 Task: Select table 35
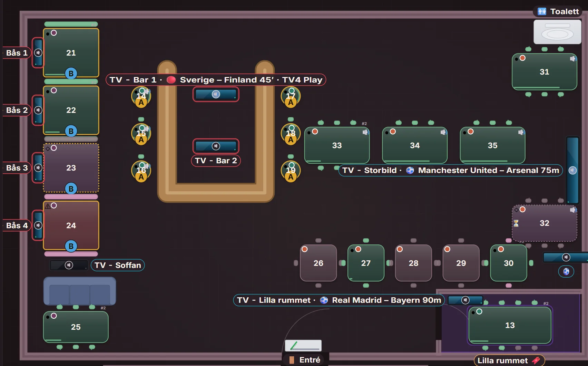point(492,145)
